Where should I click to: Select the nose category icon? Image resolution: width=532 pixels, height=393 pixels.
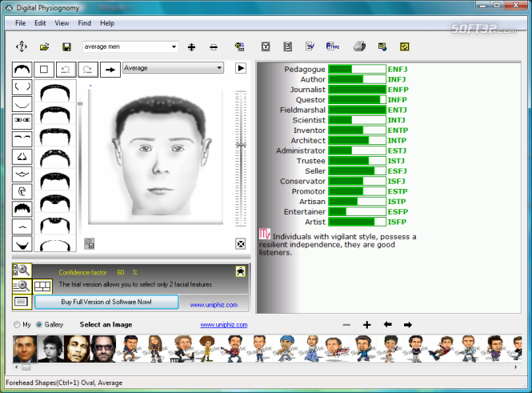point(22,156)
